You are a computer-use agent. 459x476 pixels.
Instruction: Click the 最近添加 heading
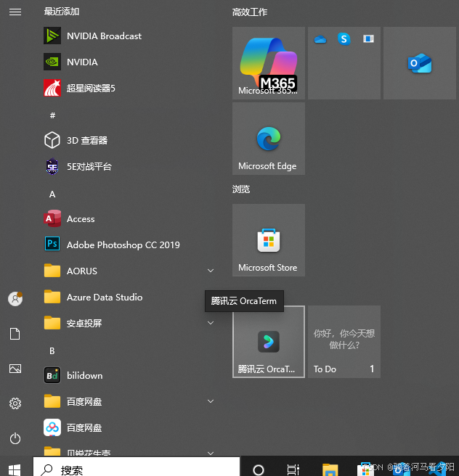[62, 12]
